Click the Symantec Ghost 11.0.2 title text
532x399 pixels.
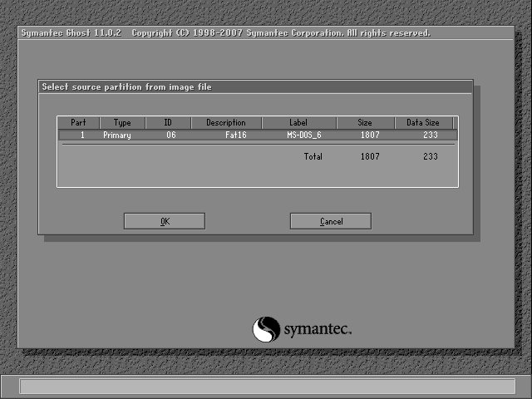pyautogui.click(x=71, y=33)
